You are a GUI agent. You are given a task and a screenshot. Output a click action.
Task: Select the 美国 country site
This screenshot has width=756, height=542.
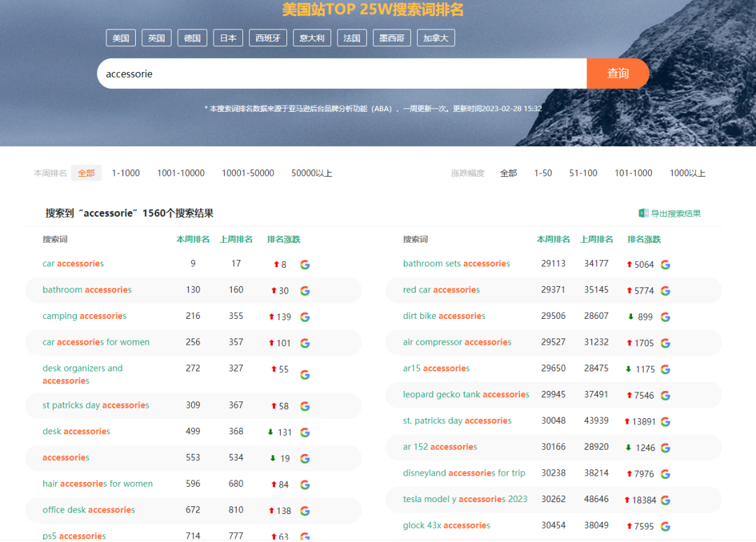point(120,38)
